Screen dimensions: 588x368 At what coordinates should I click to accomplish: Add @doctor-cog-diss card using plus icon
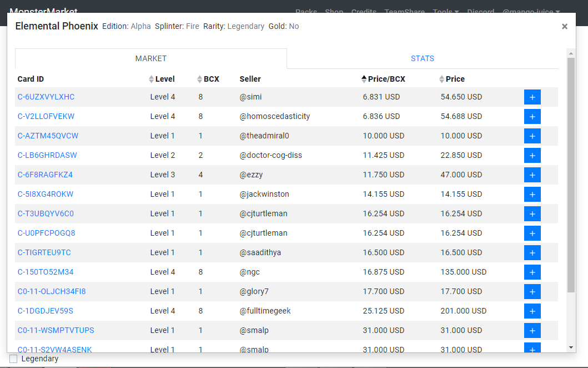tap(532, 156)
